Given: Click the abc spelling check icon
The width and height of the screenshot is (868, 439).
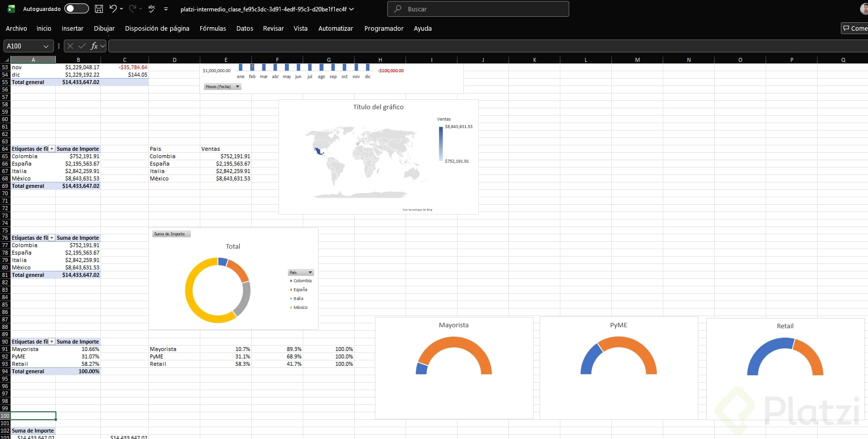Looking at the screenshot, I should pyautogui.click(x=152, y=8).
